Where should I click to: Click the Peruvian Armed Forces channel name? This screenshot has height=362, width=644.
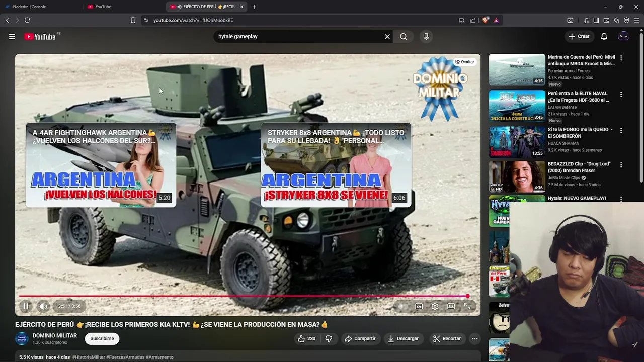(x=569, y=71)
